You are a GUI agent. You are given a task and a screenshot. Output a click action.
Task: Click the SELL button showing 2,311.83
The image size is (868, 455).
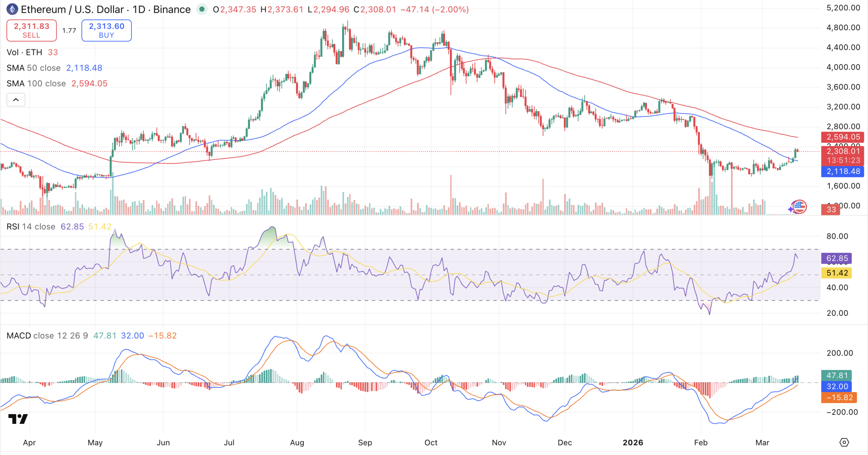(x=32, y=30)
